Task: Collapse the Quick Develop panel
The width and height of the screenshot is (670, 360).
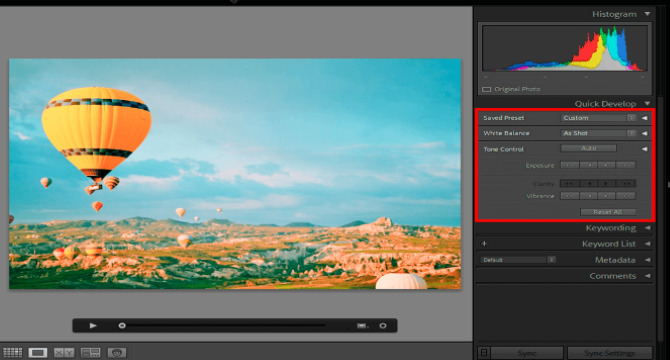Action: click(647, 104)
